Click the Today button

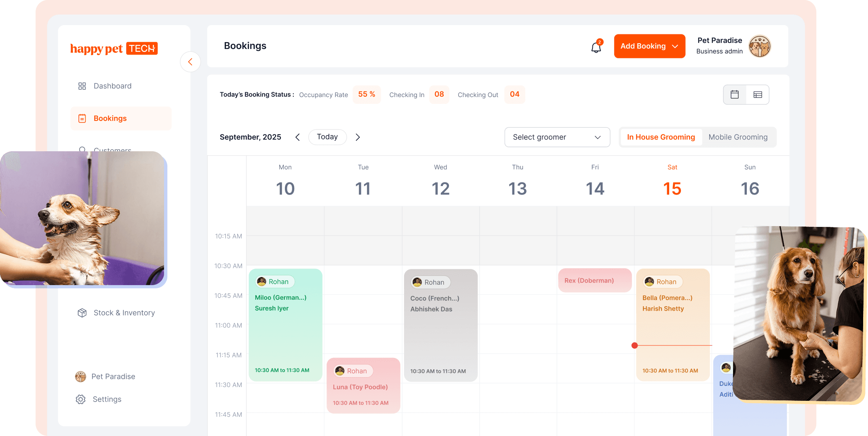[x=327, y=137]
